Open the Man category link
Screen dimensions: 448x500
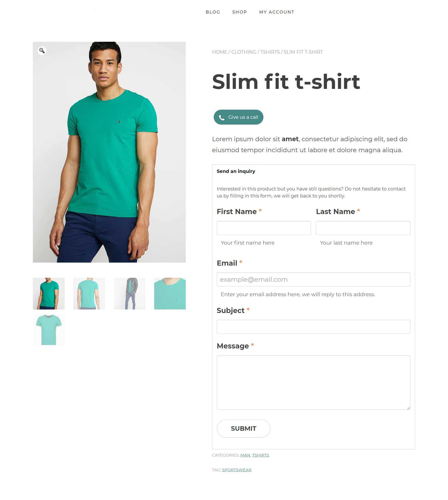click(245, 455)
